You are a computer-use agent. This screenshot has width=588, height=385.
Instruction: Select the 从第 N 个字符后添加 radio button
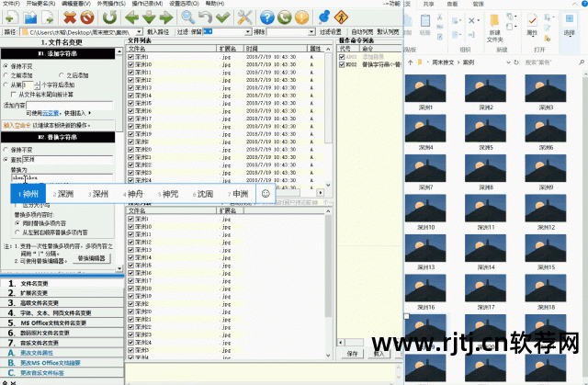point(6,85)
